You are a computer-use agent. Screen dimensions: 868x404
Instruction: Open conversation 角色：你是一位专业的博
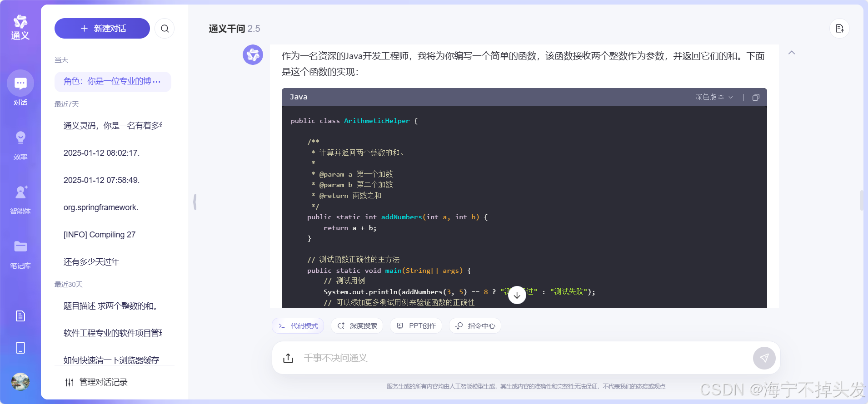pyautogui.click(x=113, y=82)
